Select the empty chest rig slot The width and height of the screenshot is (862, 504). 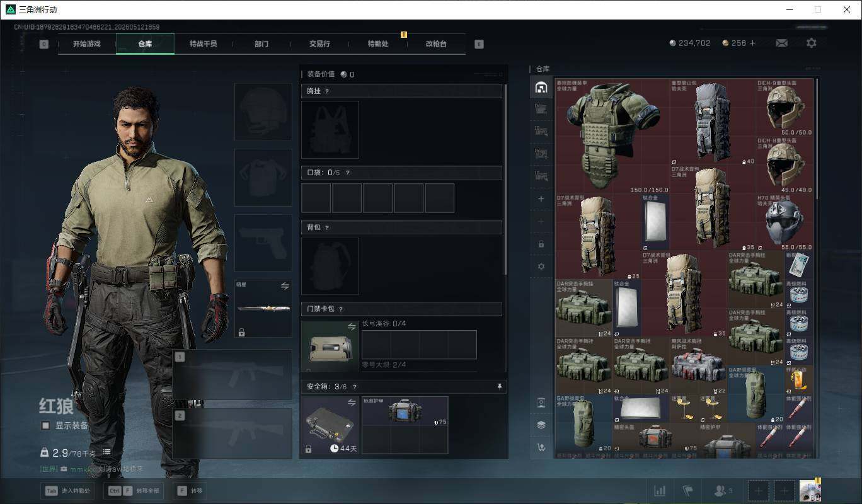330,129
